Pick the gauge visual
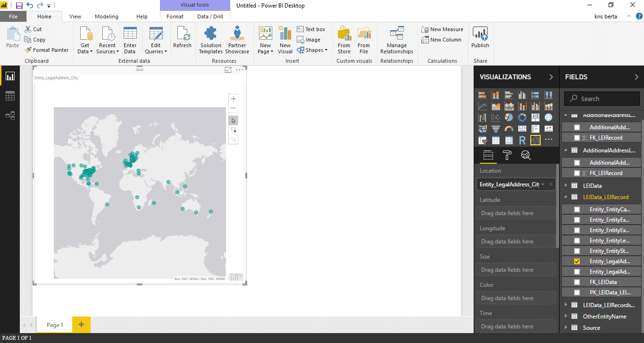Screen dimensions: 644x343 (509, 129)
